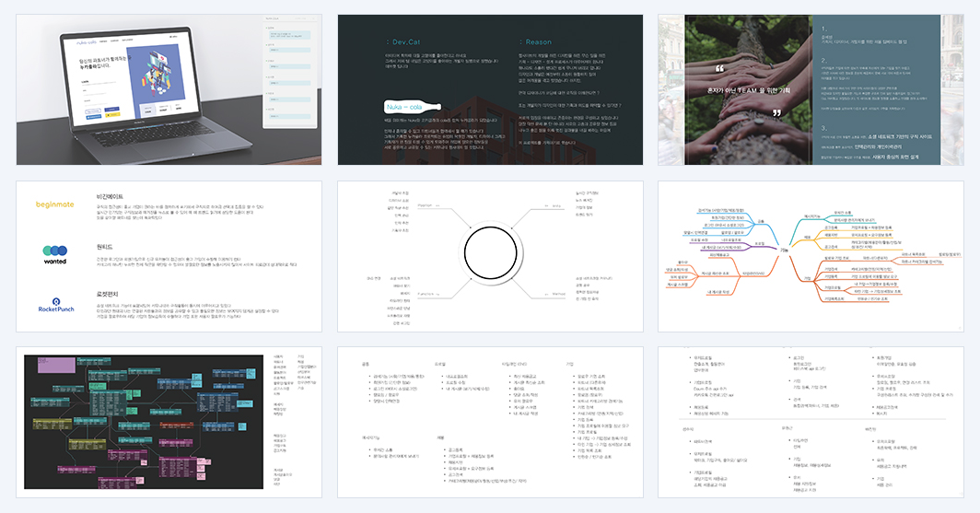This screenshot has width=980, height=513.
Task: Open the dark database diagram thumbnail
Action: (x=169, y=423)
